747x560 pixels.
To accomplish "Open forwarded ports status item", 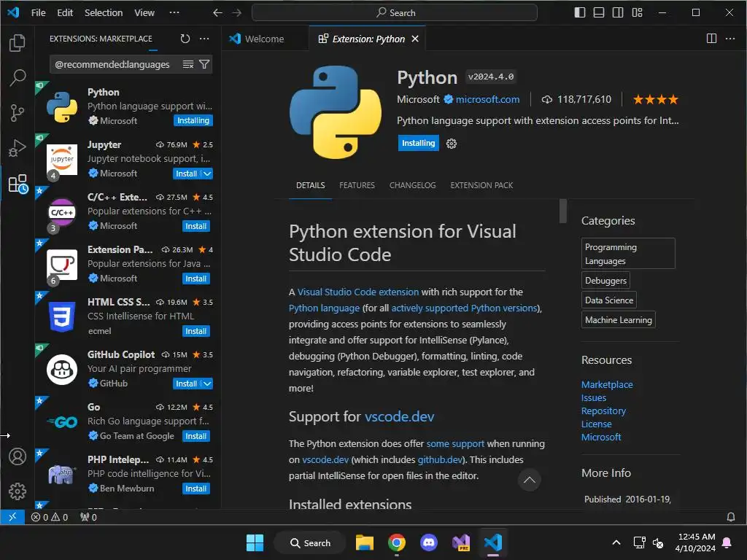I will coord(88,517).
